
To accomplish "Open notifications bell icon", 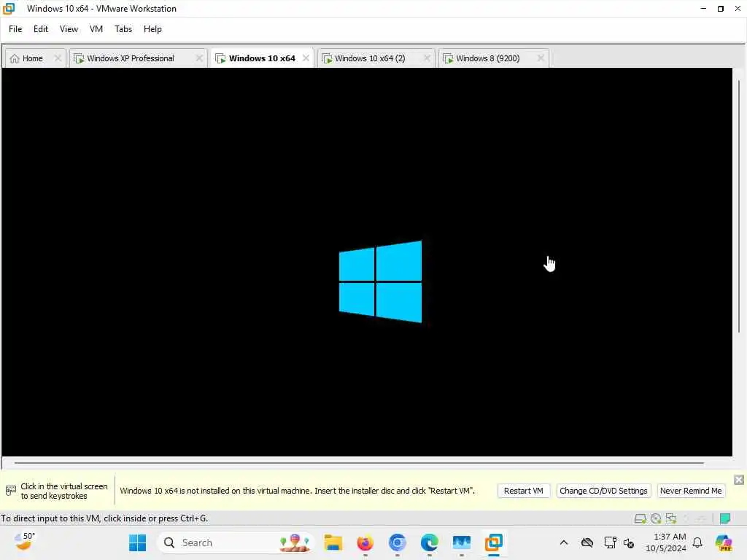I will click(x=697, y=542).
